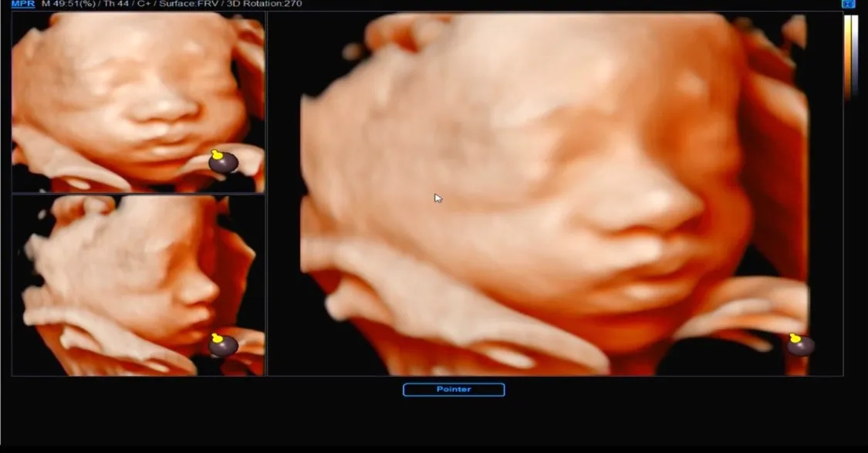Click the '3D Rotation:270' header text

(x=264, y=4)
